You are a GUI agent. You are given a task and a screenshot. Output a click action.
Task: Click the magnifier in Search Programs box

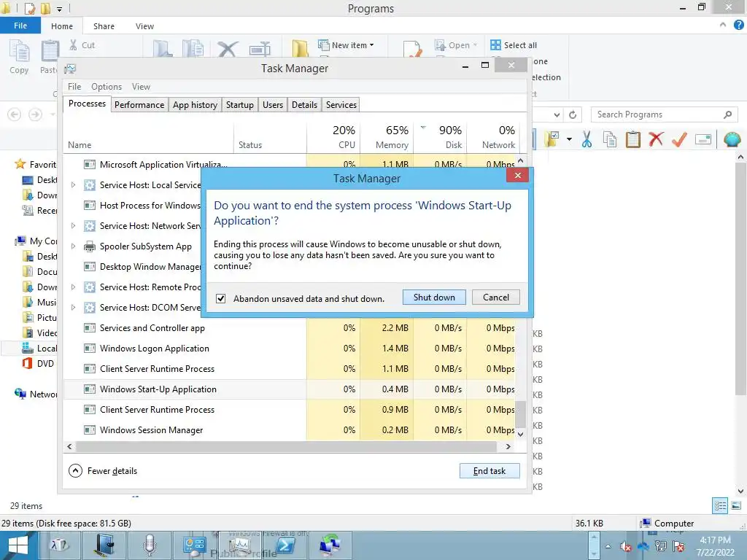tap(727, 114)
